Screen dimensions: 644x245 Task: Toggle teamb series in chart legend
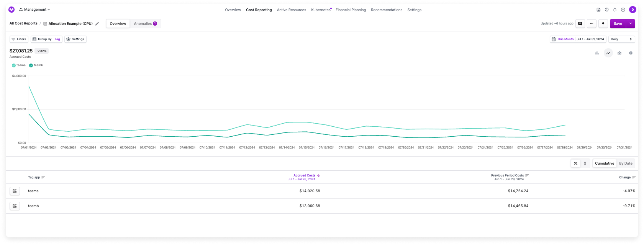click(x=36, y=65)
